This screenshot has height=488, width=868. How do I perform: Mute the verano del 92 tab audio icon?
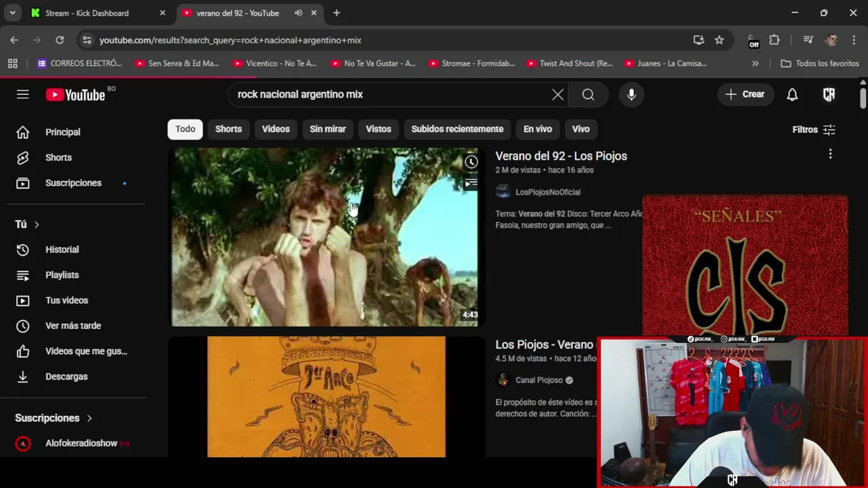coord(298,13)
